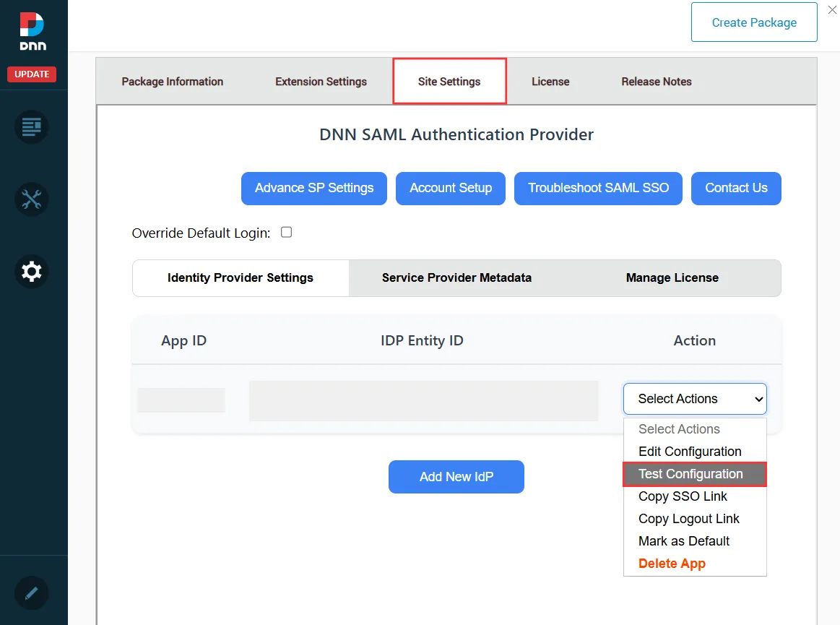The width and height of the screenshot is (840, 625).
Task: Click the App ID column header
Action: coord(183,341)
